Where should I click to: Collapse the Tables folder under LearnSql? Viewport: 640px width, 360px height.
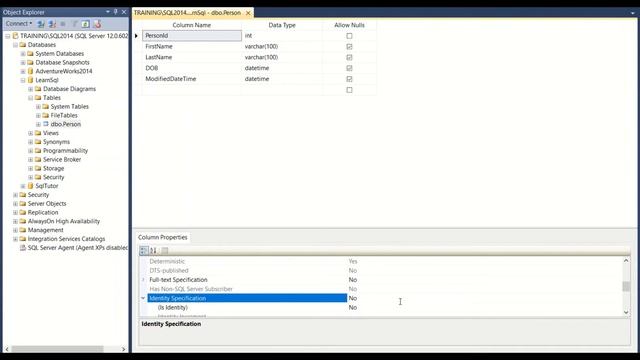point(31,98)
